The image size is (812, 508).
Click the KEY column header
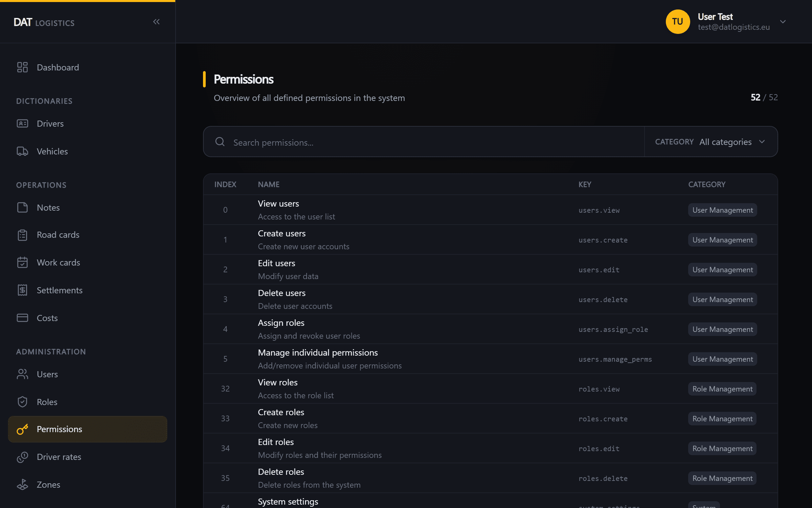pos(585,184)
